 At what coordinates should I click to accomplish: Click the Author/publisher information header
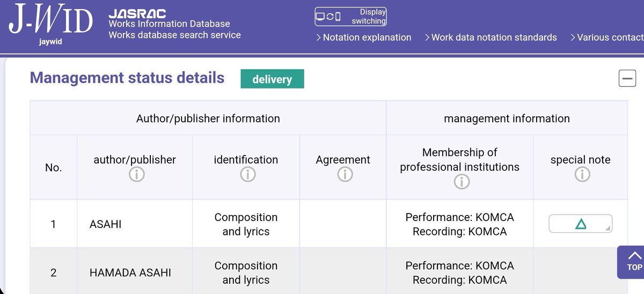tap(208, 118)
